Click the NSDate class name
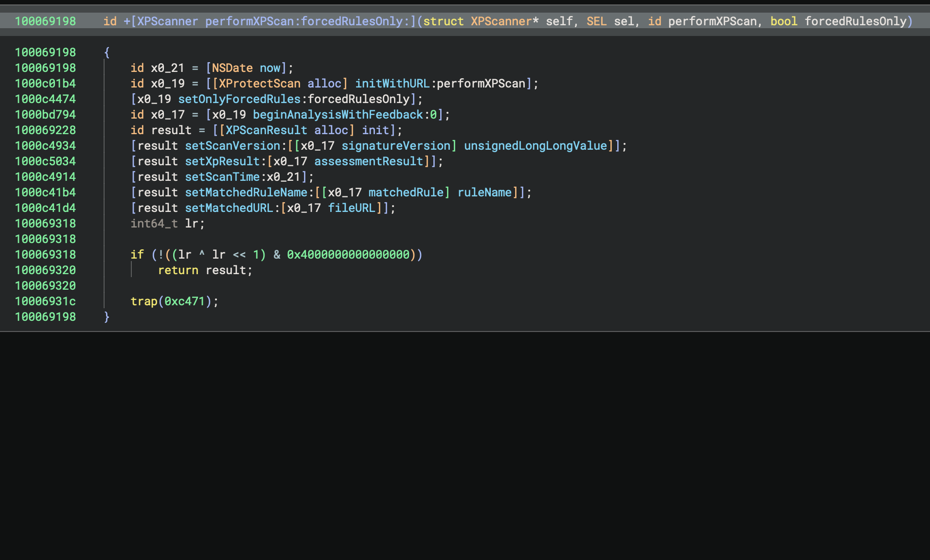Viewport: 930px width, 560px height. (x=232, y=68)
